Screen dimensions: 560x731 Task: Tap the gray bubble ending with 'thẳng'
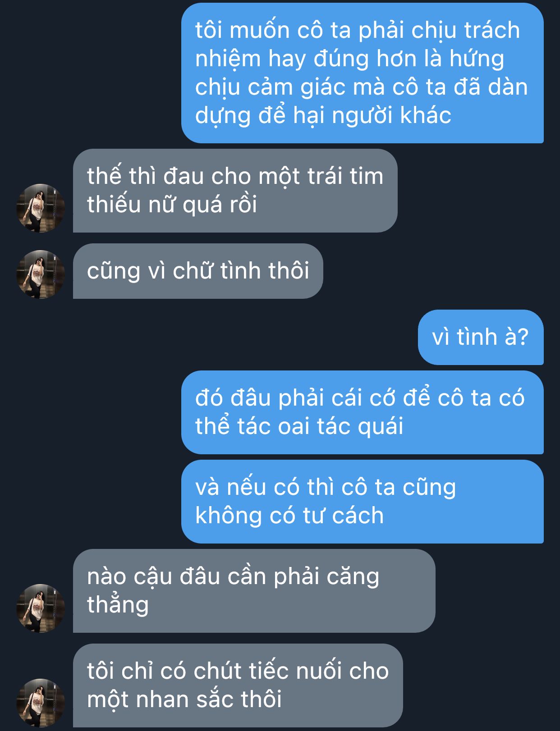[x=254, y=591]
